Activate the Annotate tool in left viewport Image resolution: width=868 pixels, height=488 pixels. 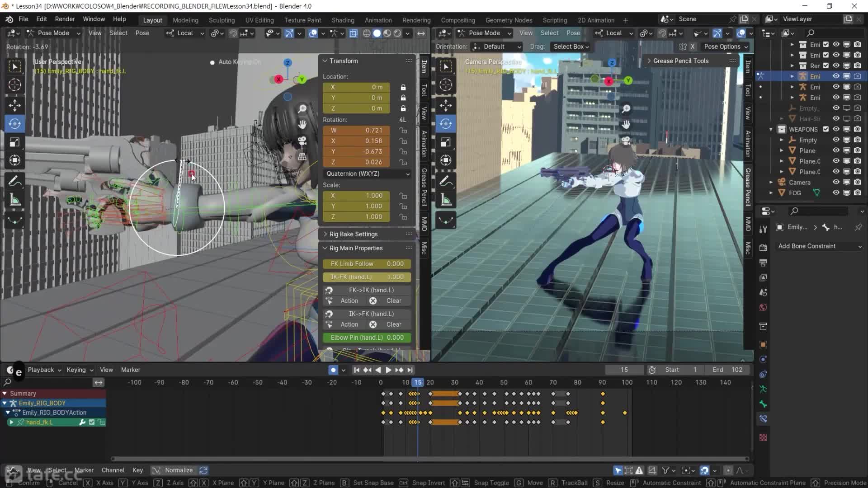pos(14,181)
